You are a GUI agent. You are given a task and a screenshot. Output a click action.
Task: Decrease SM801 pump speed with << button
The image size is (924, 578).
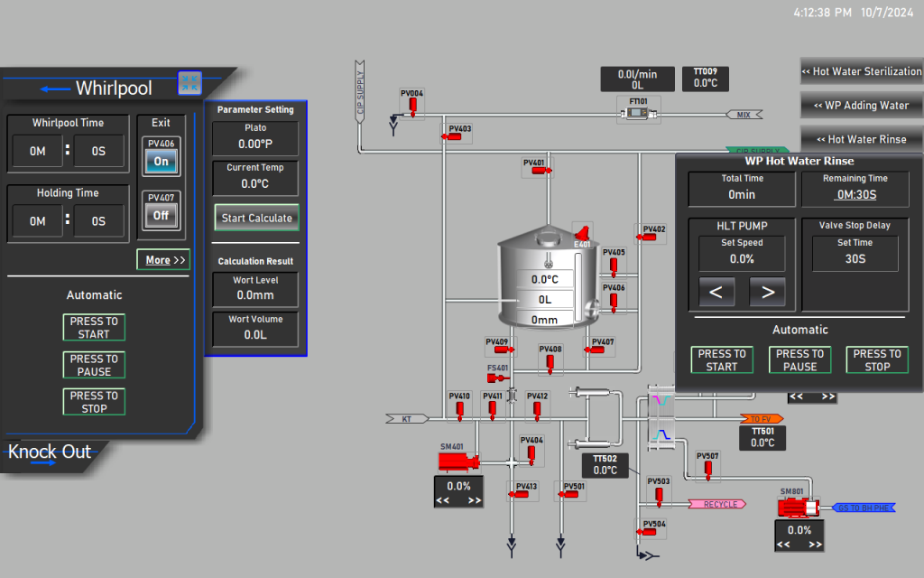(783, 545)
